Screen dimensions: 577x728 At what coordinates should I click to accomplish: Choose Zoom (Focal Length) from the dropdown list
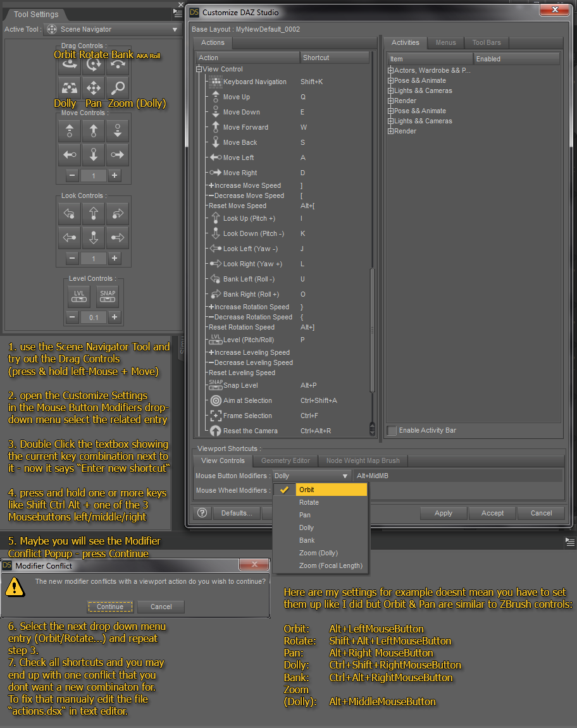(x=320, y=565)
